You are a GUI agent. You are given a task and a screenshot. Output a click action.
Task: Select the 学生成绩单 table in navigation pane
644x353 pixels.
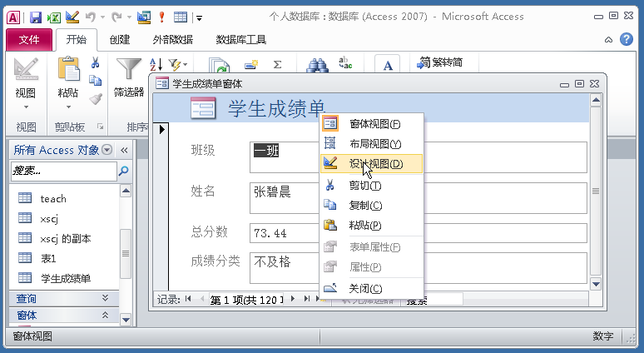64,279
